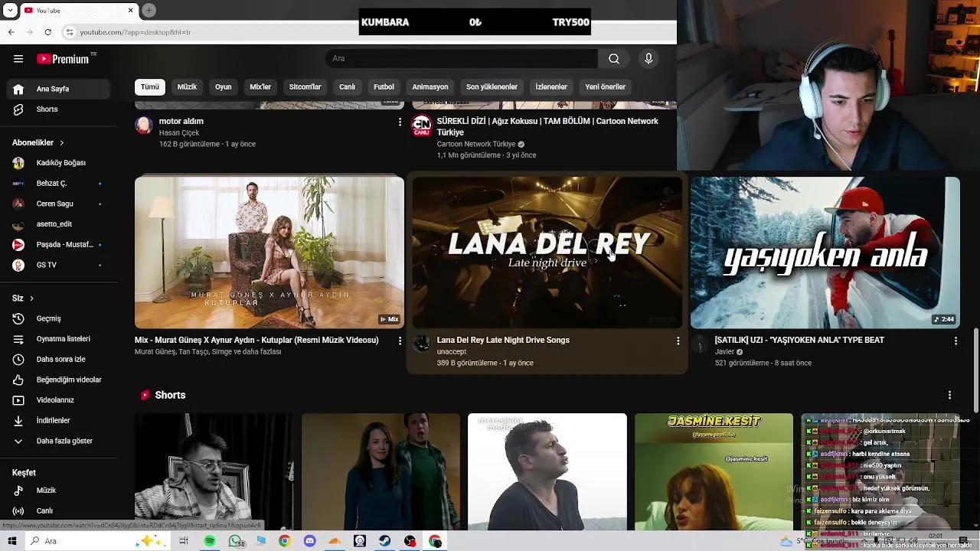Image resolution: width=980 pixels, height=551 pixels.
Task: Select the Tümü filter chip
Action: click(150, 87)
